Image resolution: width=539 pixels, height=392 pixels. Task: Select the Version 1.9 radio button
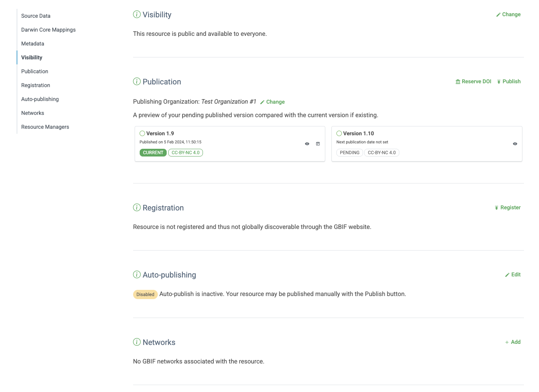(142, 133)
